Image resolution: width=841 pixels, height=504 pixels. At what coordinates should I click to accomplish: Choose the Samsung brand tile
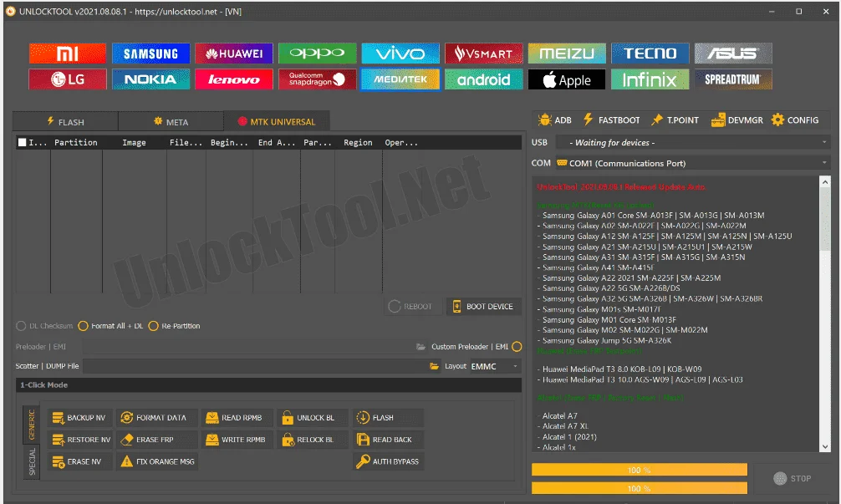150,53
